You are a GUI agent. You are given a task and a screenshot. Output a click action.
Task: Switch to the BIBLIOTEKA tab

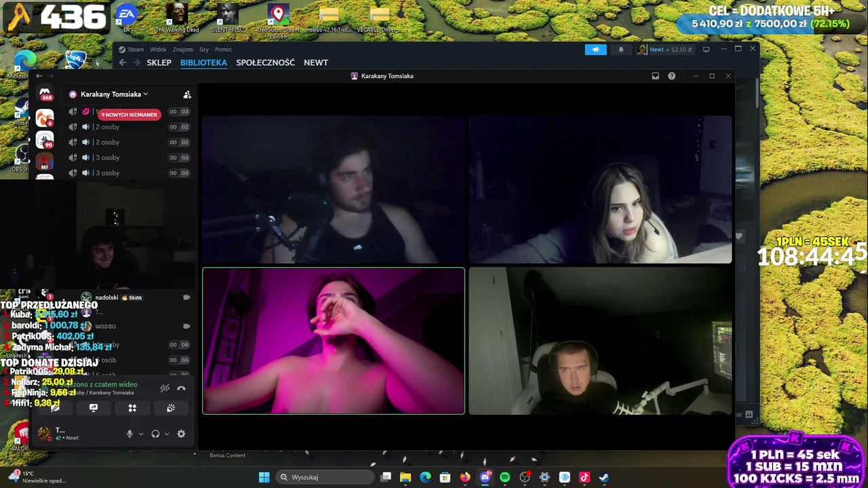coord(203,62)
